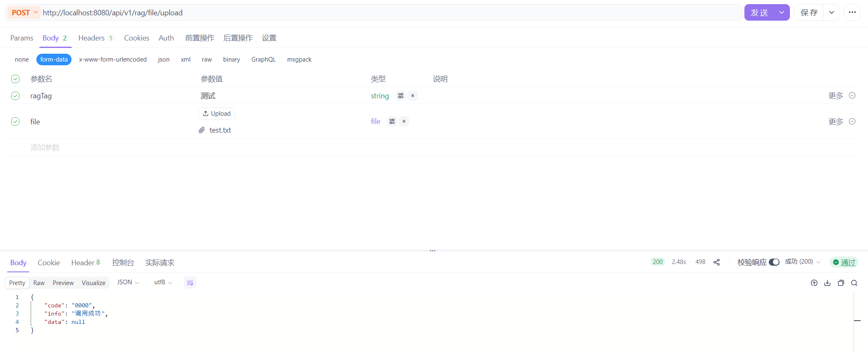The image size is (868, 352).
Task: Open the utf8 encoding dropdown
Action: point(163,283)
